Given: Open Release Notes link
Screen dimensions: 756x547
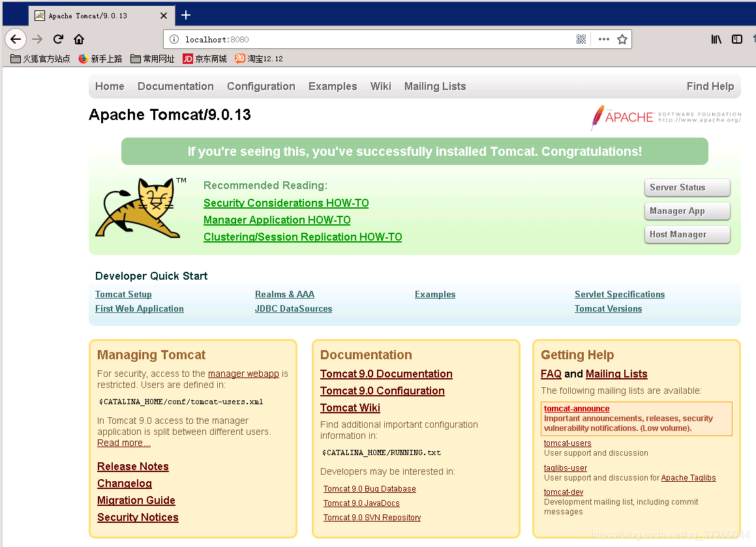Looking at the screenshot, I should pos(132,467).
